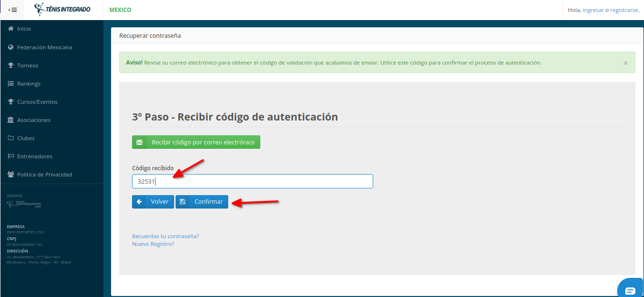This screenshot has width=644, height=297.
Task: Open the chat widget bubble
Action: pos(631,289)
